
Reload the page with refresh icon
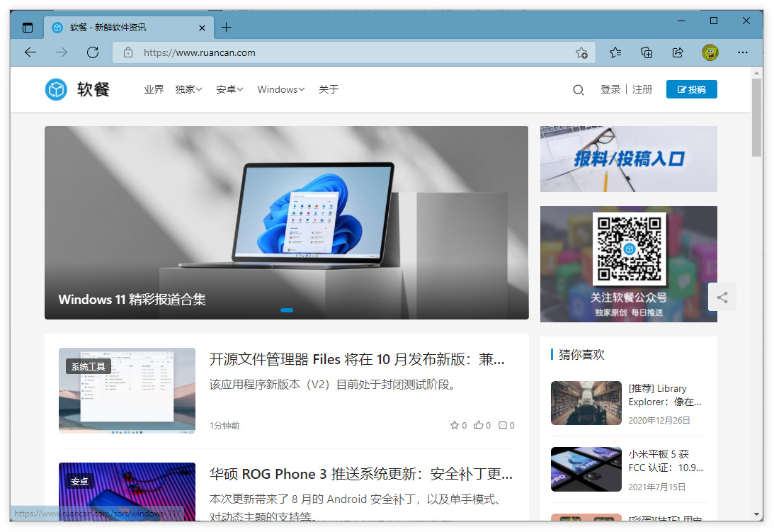pos(92,52)
